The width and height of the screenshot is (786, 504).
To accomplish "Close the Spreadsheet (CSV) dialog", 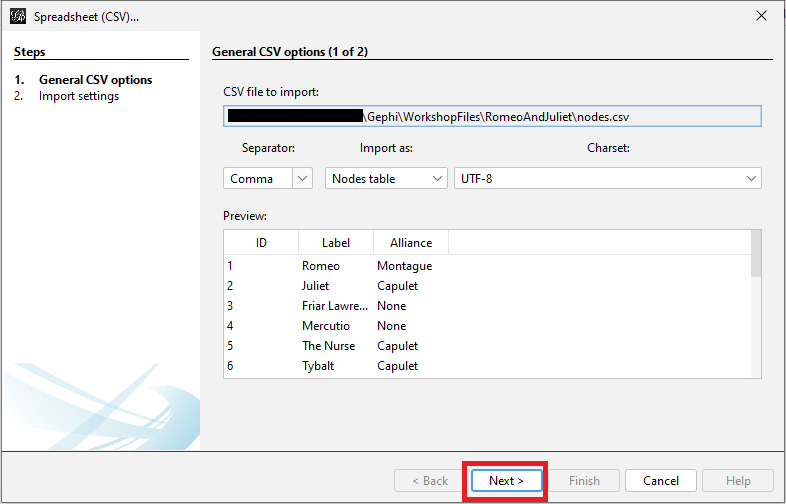I will coord(763,17).
